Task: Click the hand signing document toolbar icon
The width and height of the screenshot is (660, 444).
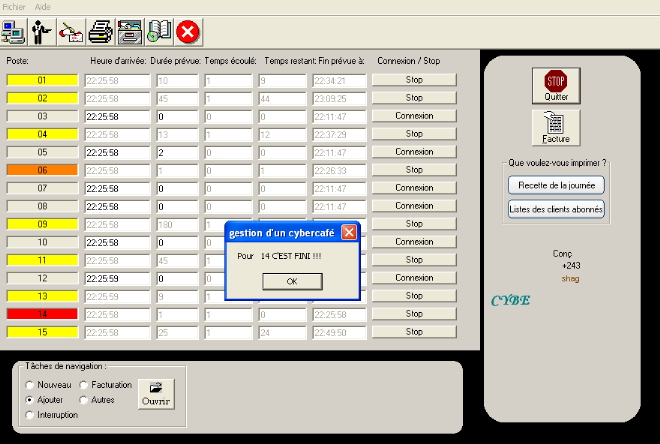Action: tap(72, 31)
